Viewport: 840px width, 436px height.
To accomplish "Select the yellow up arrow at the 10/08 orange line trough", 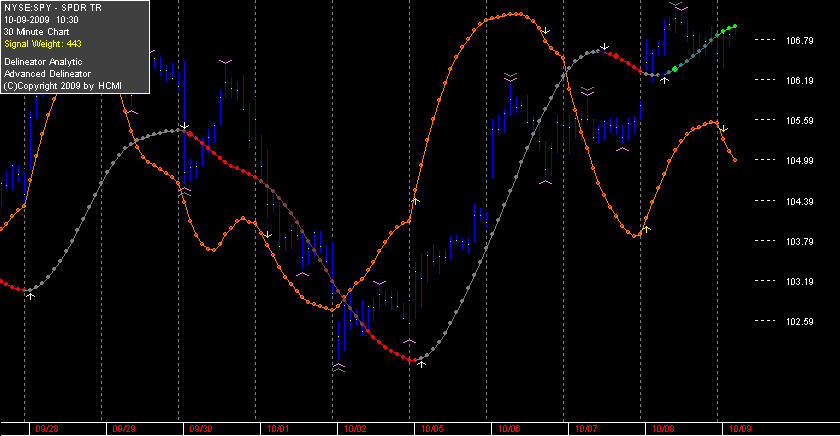I will tap(647, 229).
